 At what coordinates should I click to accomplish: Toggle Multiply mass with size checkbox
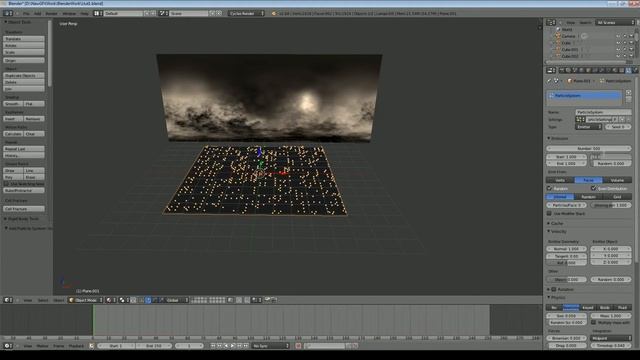593,322
